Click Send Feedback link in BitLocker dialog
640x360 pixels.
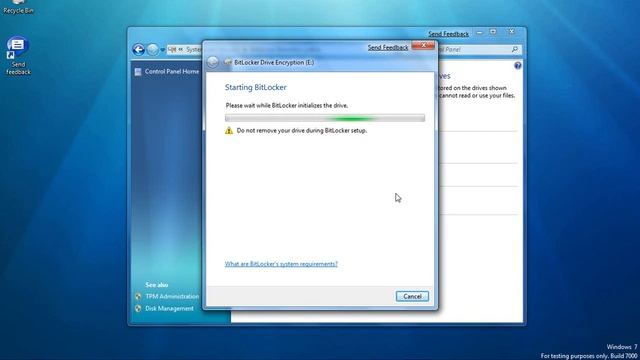(388, 48)
